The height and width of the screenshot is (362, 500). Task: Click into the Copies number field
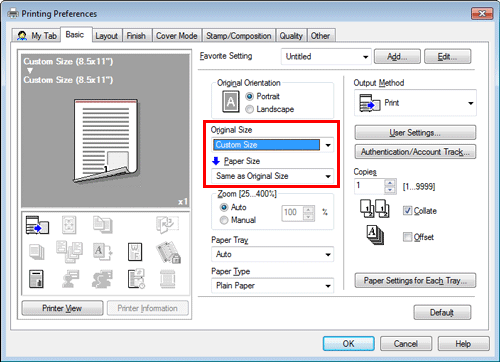[x=370, y=186]
